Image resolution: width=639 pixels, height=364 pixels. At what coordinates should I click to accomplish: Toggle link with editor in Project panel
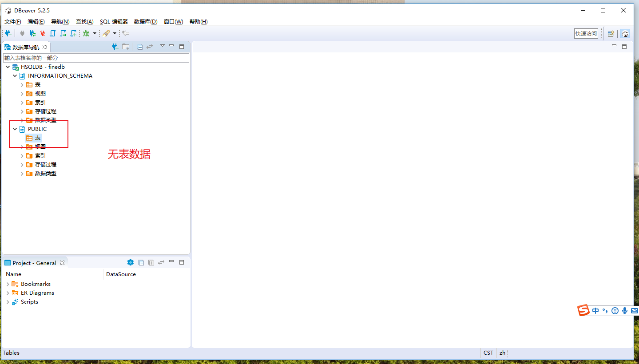[x=161, y=263]
